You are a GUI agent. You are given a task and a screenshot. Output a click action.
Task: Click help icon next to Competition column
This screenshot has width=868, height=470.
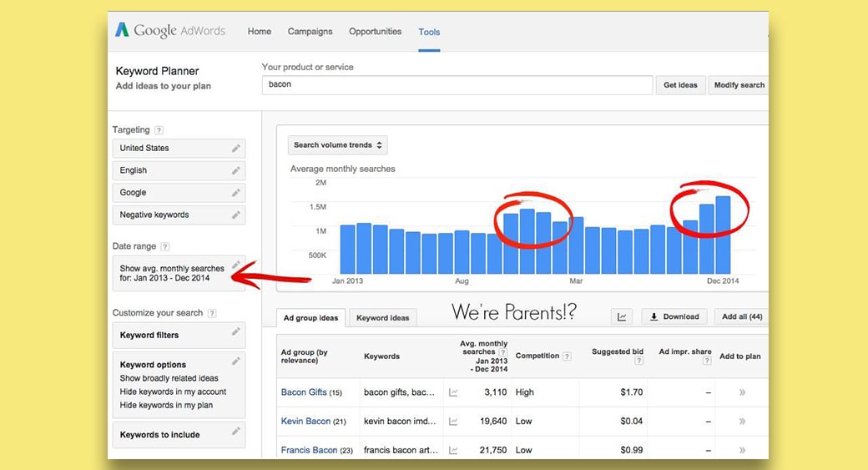click(x=567, y=356)
